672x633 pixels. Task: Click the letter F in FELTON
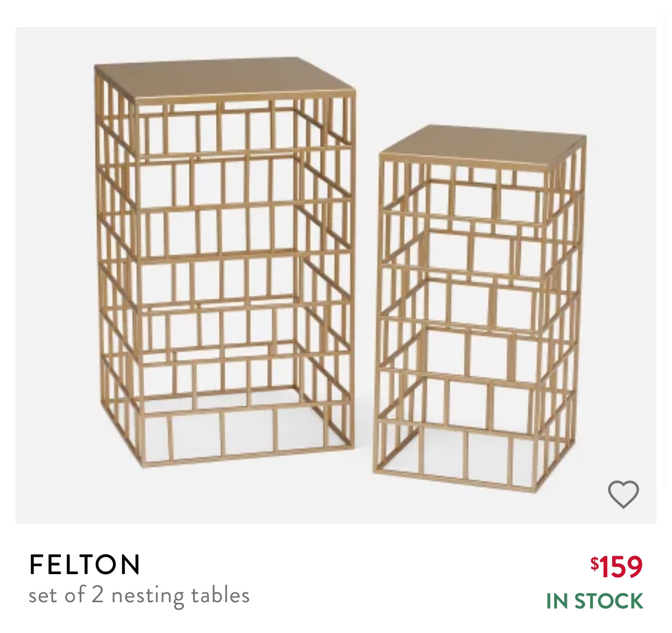point(36,564)
